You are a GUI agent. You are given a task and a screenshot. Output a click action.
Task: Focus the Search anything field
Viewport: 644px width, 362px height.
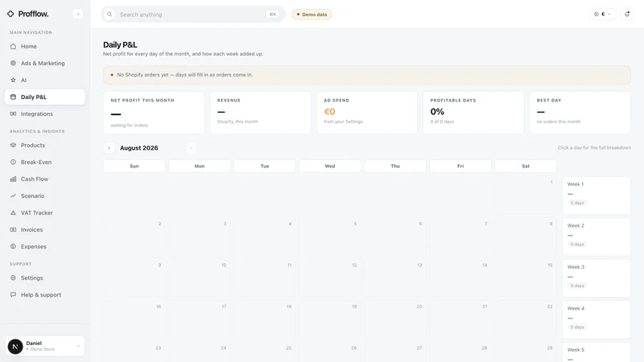(193, 14)
